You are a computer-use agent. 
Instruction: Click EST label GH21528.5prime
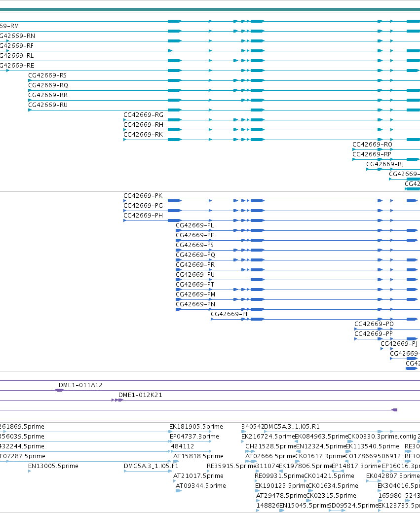coord(270,446)
